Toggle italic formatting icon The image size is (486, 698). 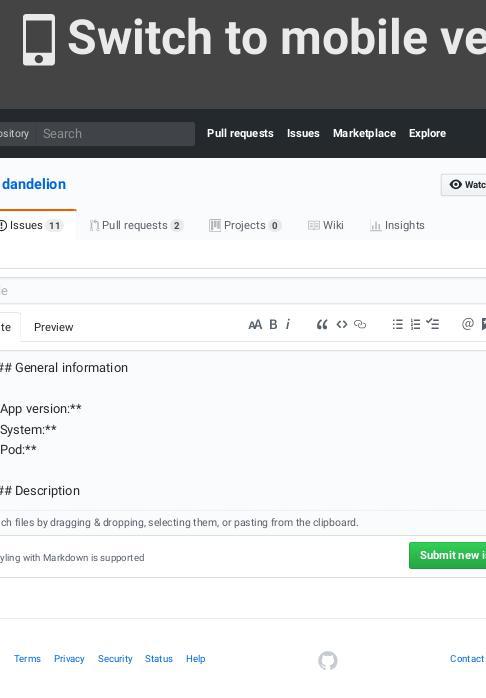288,325
